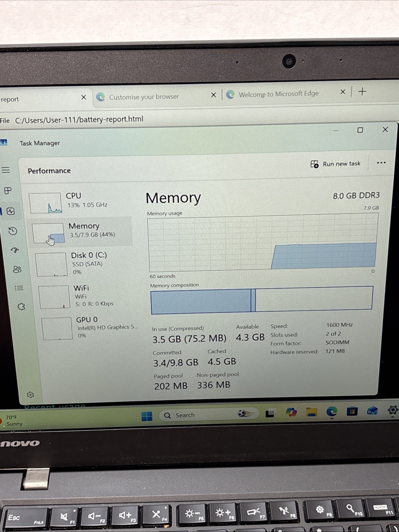The image size is (399, 532).
Task: Open File Explorer from the taskbar
Action: click(x=311, y=412)
